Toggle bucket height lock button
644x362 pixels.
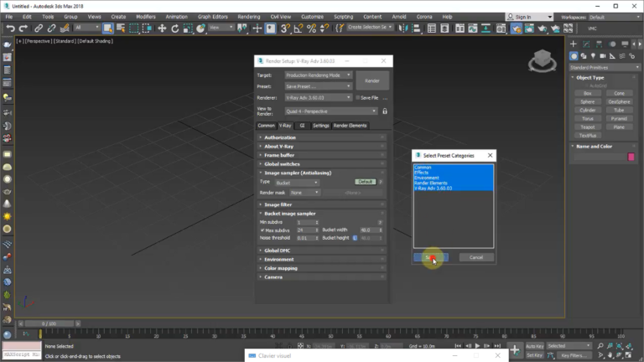[x=355, y=238]
